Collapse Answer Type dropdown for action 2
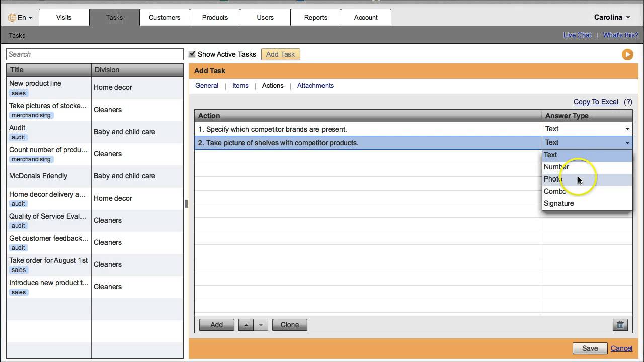This screenshot has width=644, height=362. pyautogui.click(x=627, y=143)
